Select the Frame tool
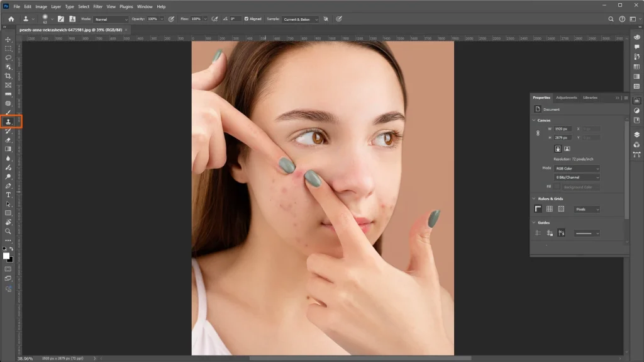644x362 pixels. click(8, 85)
